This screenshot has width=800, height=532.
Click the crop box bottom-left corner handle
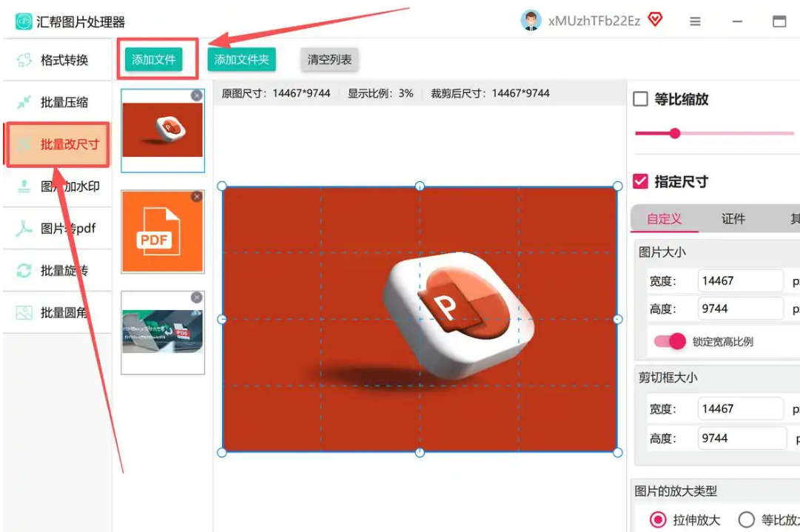222,452
